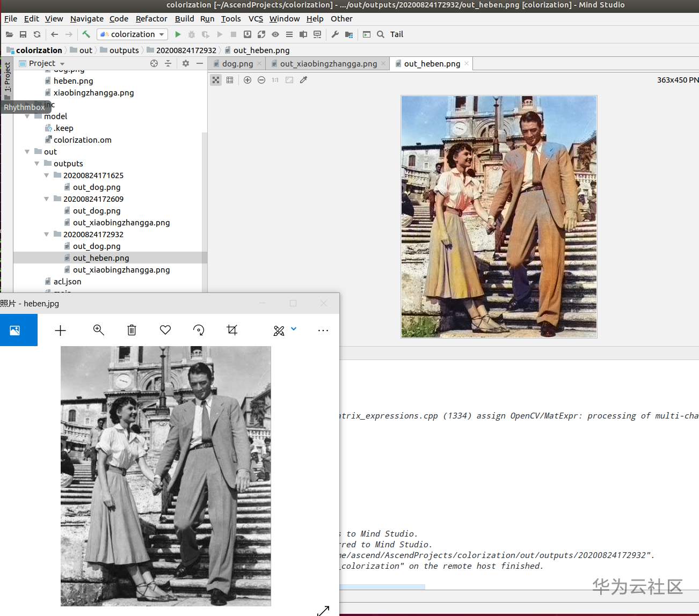This screenshot has width=699, height=616.
Task: Switch to the out_xiaobingzhangga.png tab
Action: [x=328, y=63]
